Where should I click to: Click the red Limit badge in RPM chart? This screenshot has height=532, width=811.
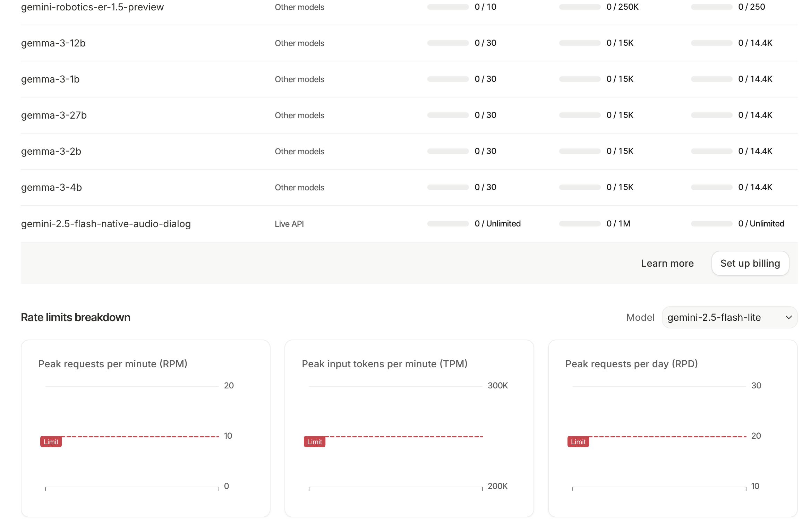(x=51, y=441)
